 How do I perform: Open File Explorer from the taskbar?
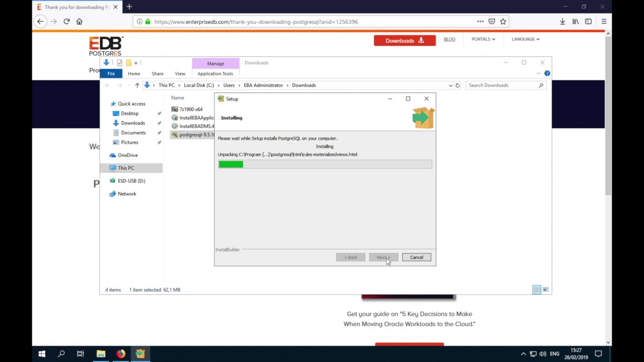pos(101,354)
